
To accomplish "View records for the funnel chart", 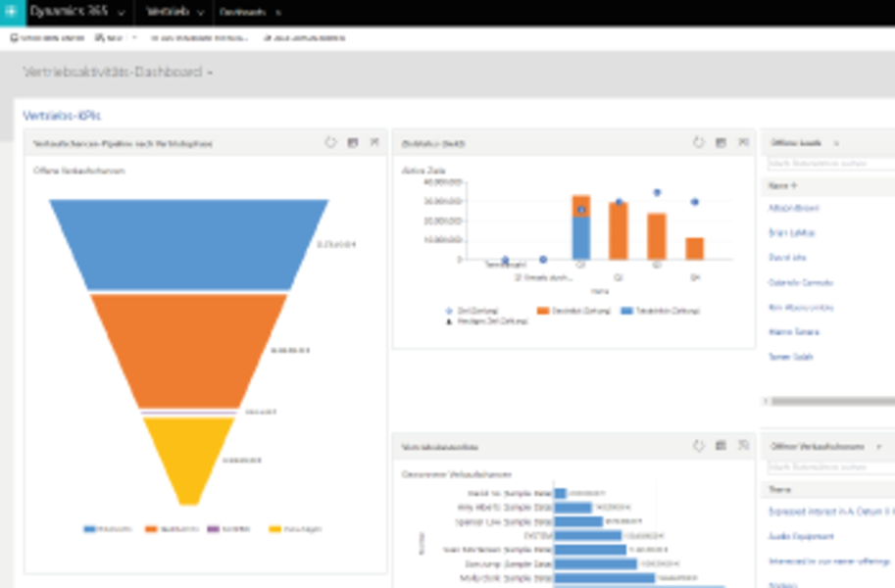I will click(x=353, y=143).
